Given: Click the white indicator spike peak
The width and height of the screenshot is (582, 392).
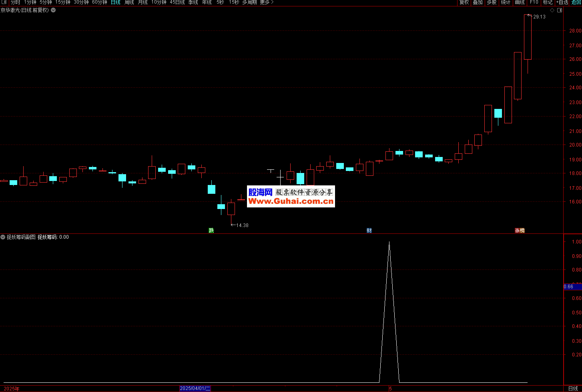Looking at the screenshot, I should pyautogui.click(x=389, y=242).
